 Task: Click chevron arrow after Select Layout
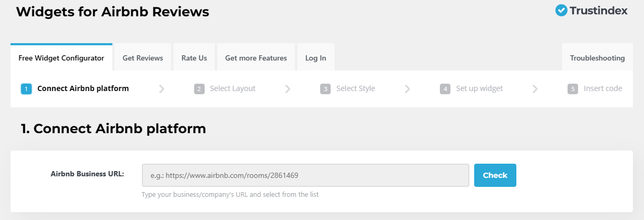287,89
